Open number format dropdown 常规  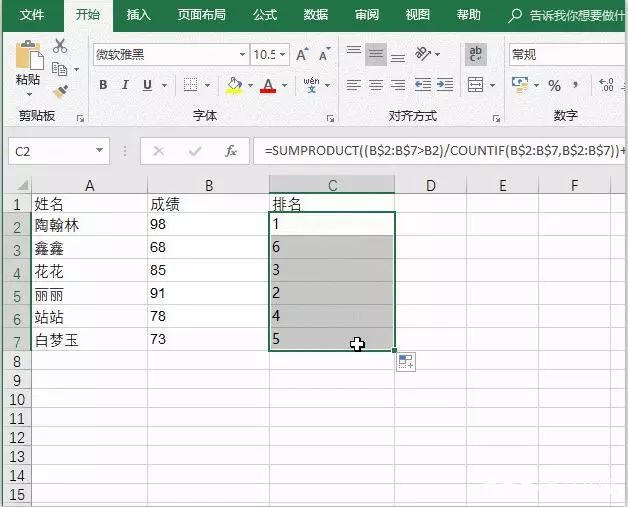tap(568, 54)
